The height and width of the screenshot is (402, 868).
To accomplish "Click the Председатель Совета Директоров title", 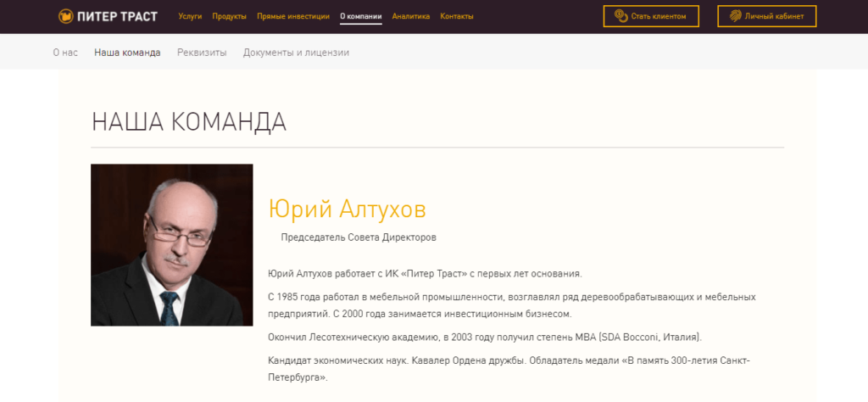I will point(359,237).
